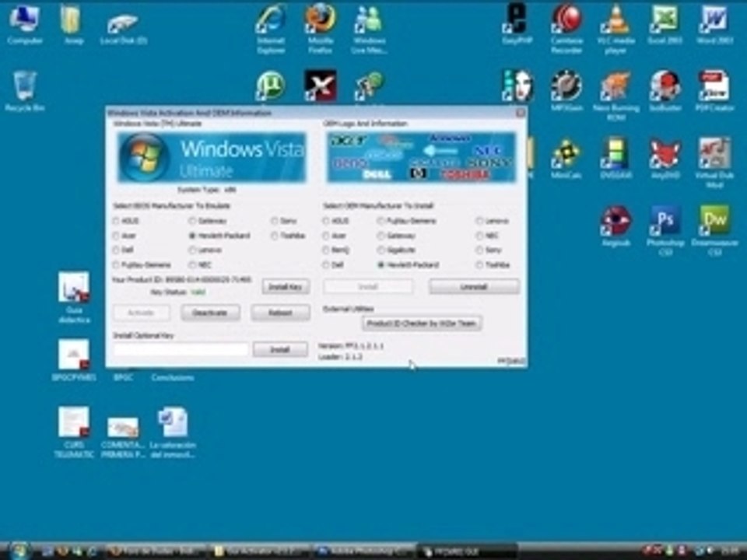This screenshot has height=560, width=747.
Task: Open the Photoshop CS3 desktop shortcut
Action: click(x=665, y=230)
